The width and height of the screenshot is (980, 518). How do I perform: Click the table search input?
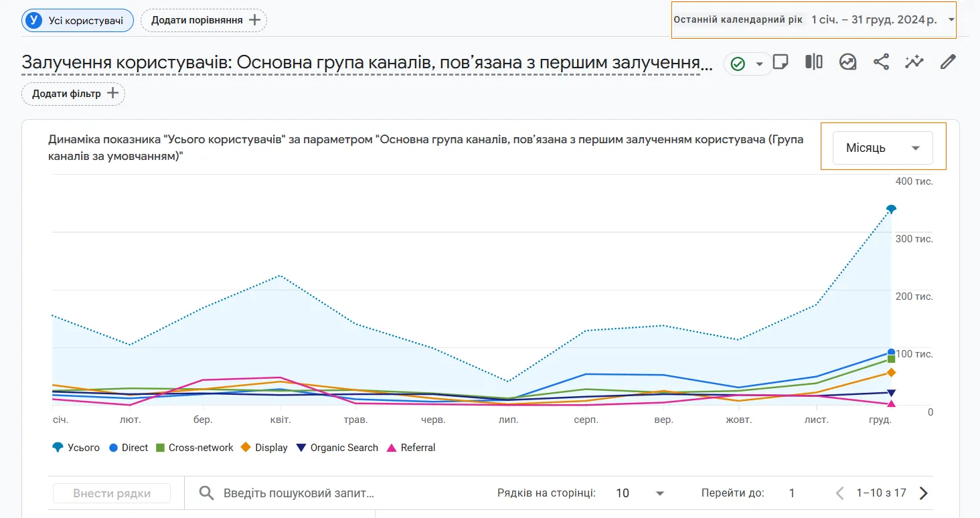[301, 493]
